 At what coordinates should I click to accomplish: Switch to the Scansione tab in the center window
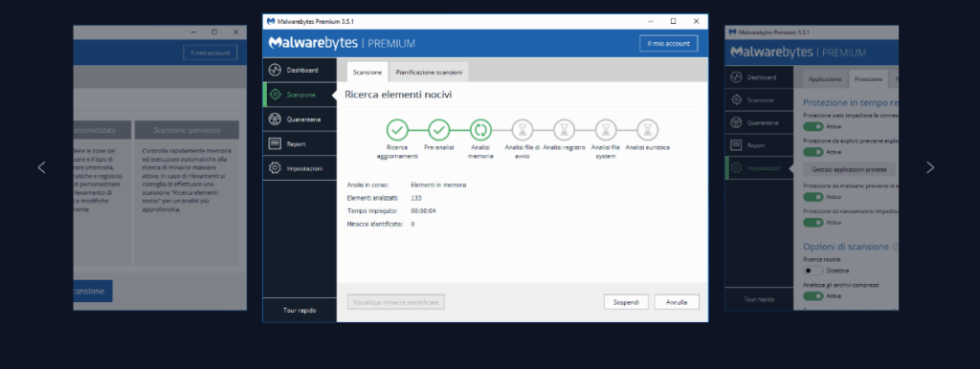pos(367,73)
